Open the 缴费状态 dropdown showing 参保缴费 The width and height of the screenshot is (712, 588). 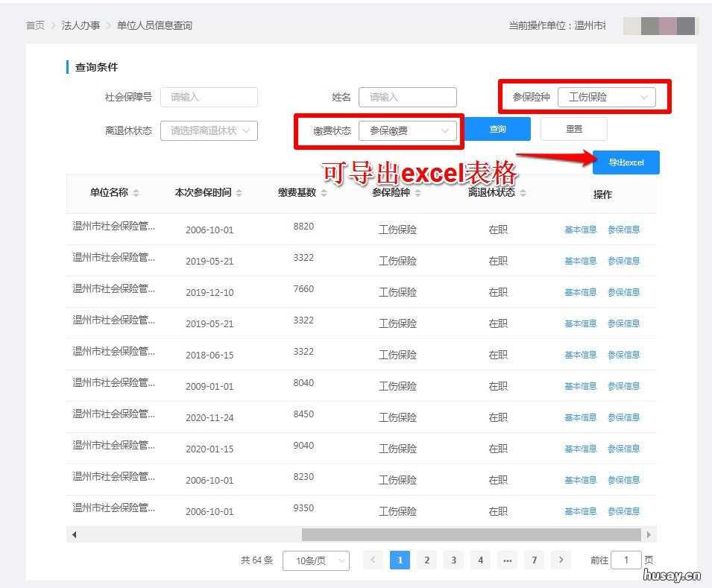409,129
